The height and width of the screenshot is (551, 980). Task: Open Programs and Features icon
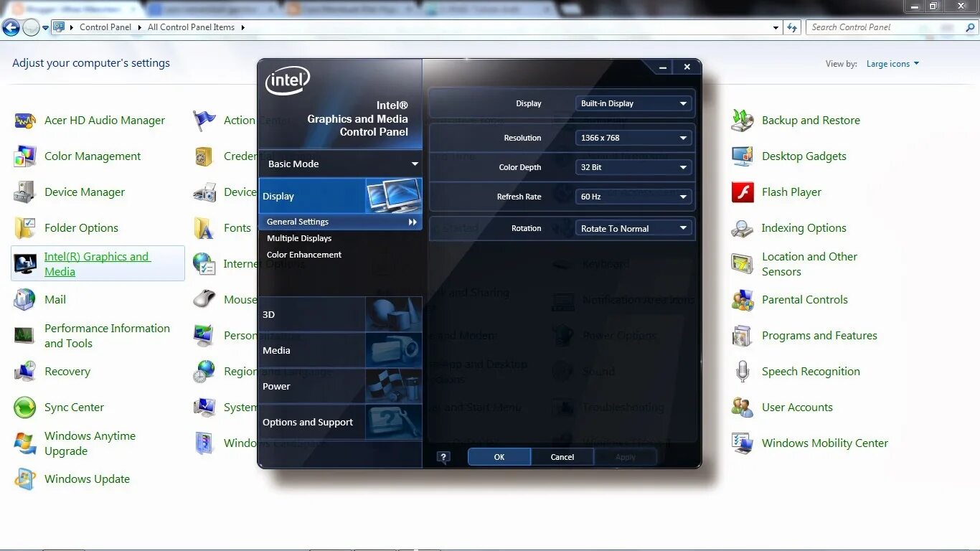[x=743, y=336]
